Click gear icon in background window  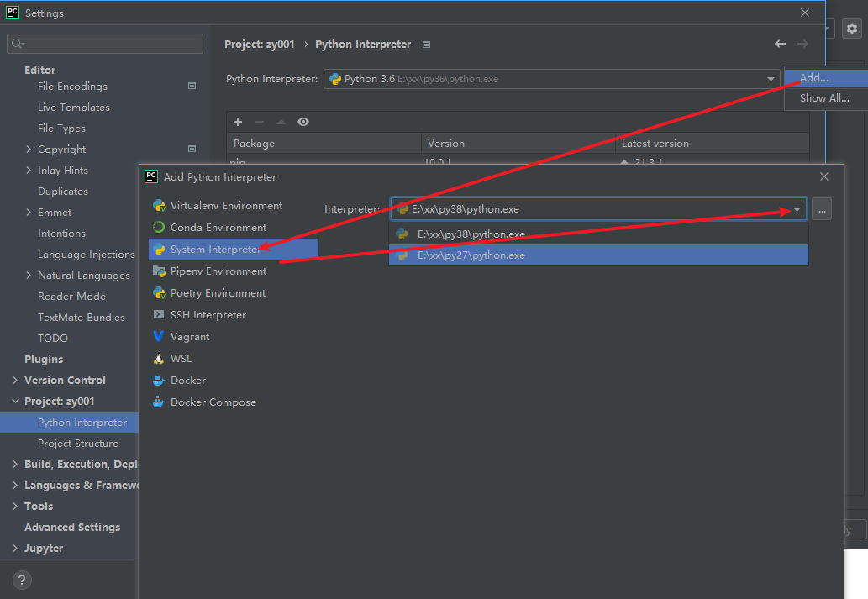pos(852,29)
